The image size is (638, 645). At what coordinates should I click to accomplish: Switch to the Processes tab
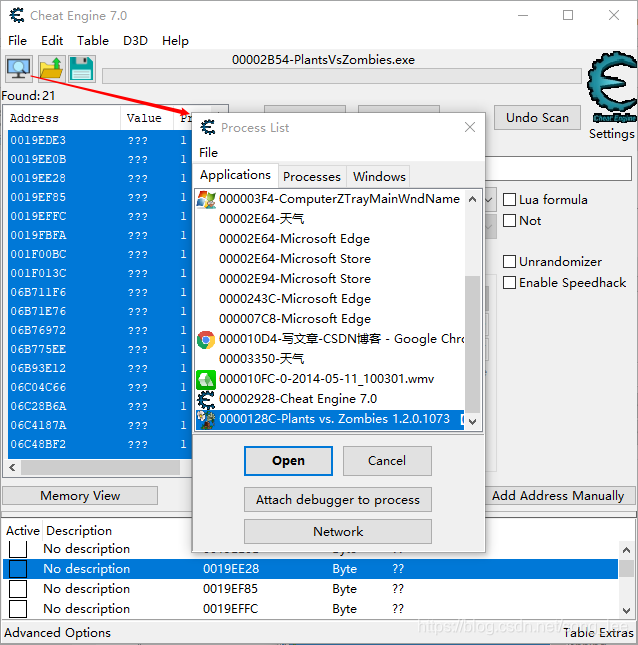click(x=312, y=176)
